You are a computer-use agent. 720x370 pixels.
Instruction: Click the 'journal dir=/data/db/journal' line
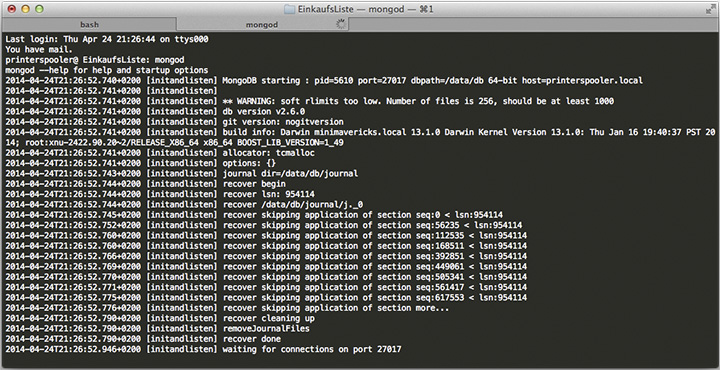point(182,174)
